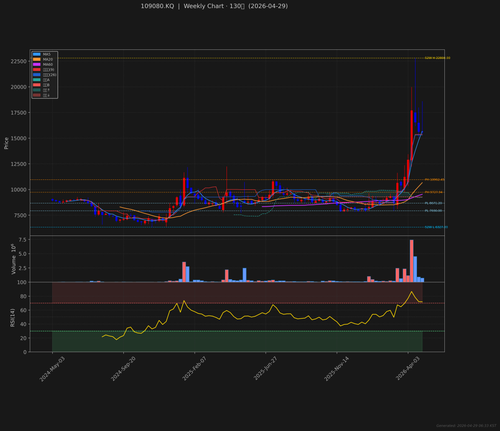Click the 2025-Feb-07 date label
Viewport: 500px width, 431px height.
point(194,369)
